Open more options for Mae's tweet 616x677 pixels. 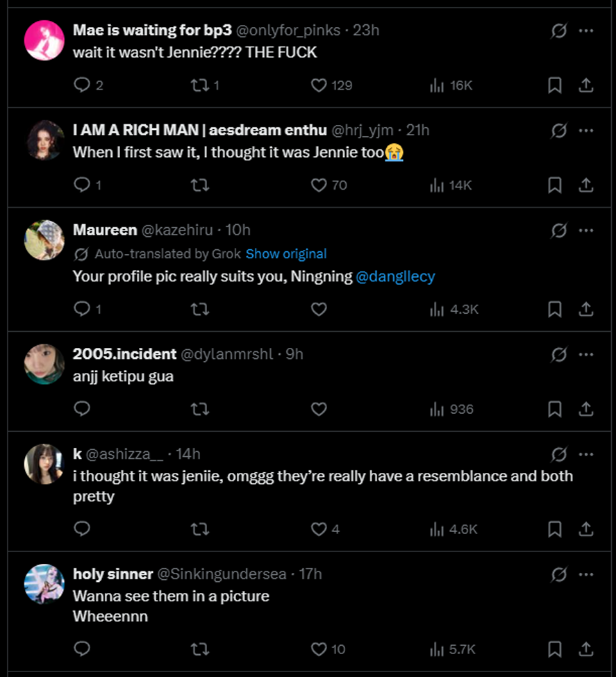(586, 31)
